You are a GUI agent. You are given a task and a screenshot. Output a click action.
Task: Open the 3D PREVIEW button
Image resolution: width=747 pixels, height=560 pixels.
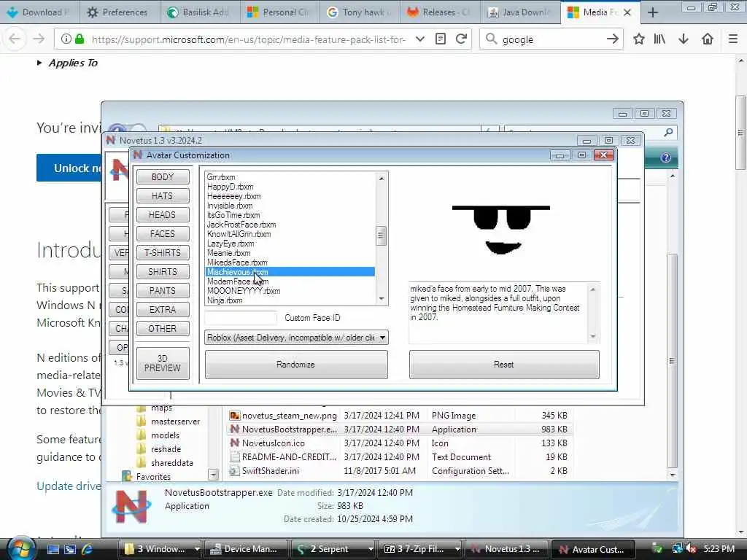(x=163, y=363)
